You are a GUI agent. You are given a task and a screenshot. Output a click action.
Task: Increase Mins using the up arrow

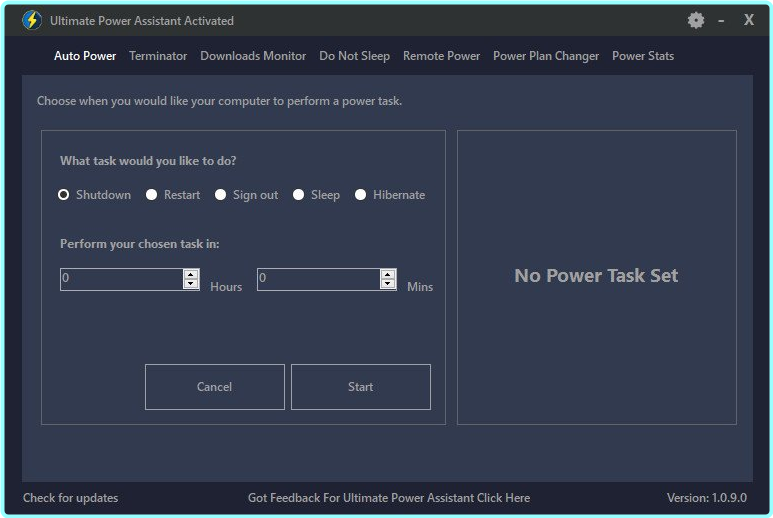coord(388,274)
